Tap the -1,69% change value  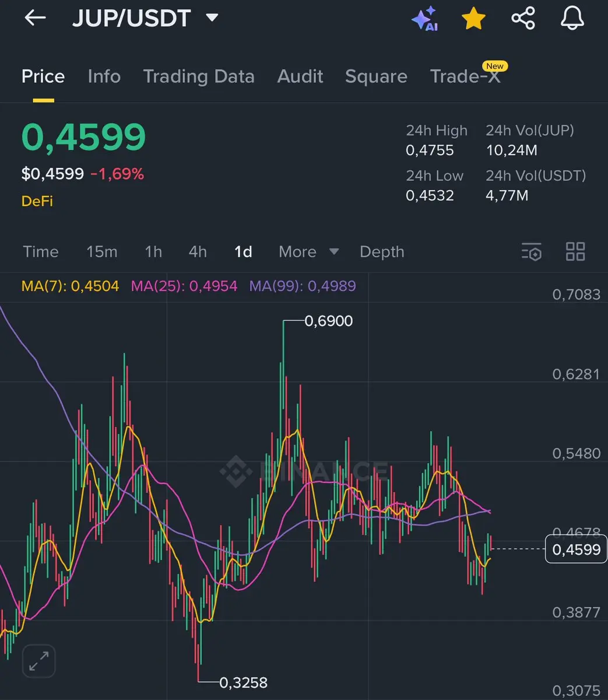coord(117,174)
